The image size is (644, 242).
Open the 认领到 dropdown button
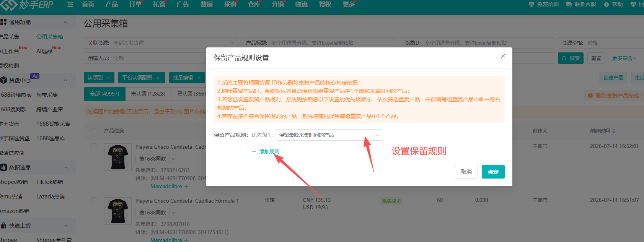[99, 78]
